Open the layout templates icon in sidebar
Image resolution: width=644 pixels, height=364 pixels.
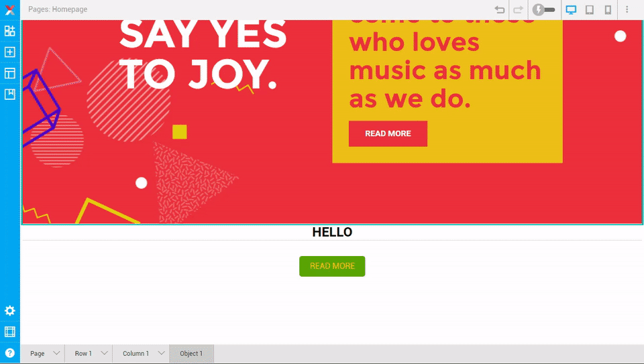[x=10, y=73]
